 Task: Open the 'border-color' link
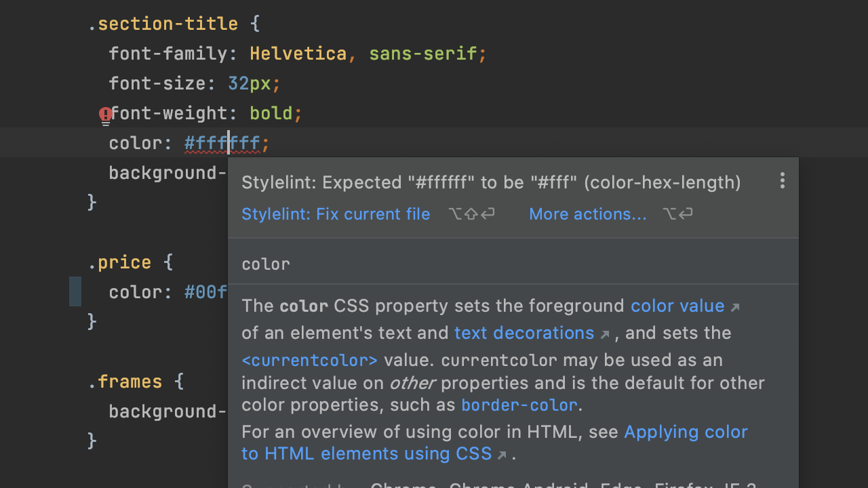(x=519, y=405)
